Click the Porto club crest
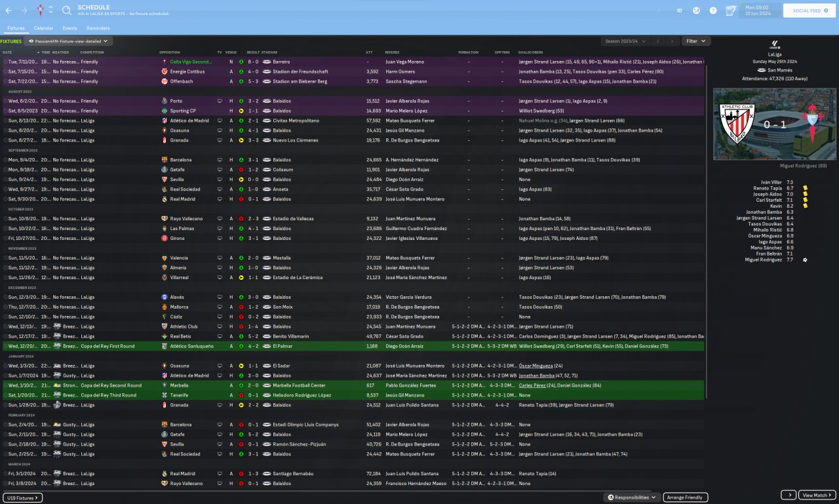Viewport: 839px width, 504px height. (x=164, y=101)
